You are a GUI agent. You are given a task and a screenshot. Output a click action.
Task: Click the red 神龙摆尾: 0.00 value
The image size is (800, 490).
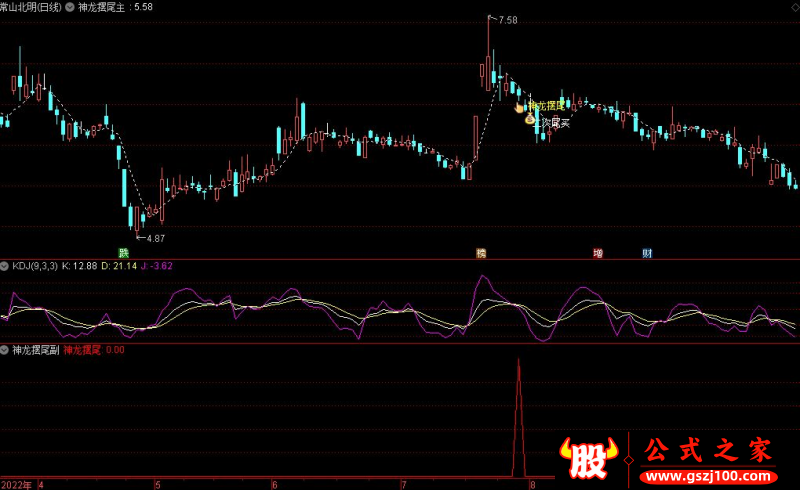[x=94, y=350]
